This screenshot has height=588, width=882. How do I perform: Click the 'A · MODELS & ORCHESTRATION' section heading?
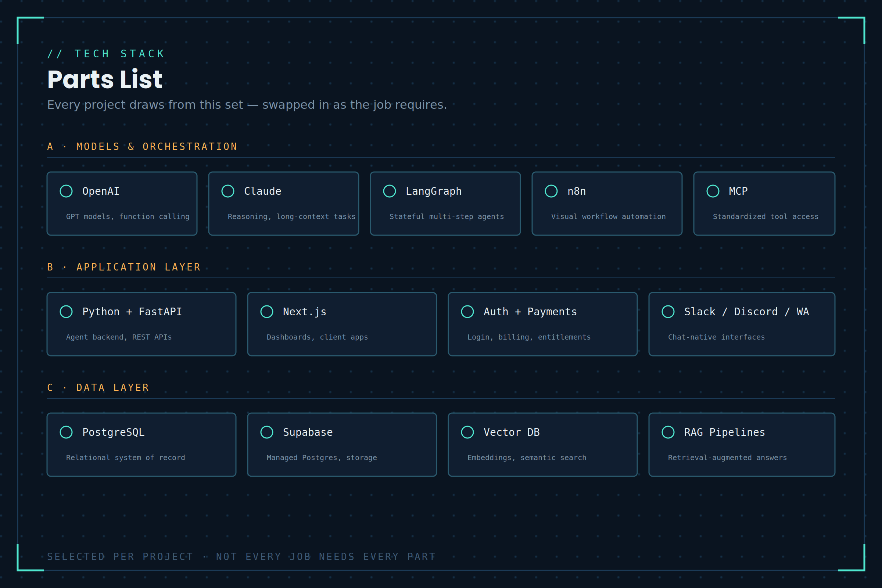click(x=143, y=147)
